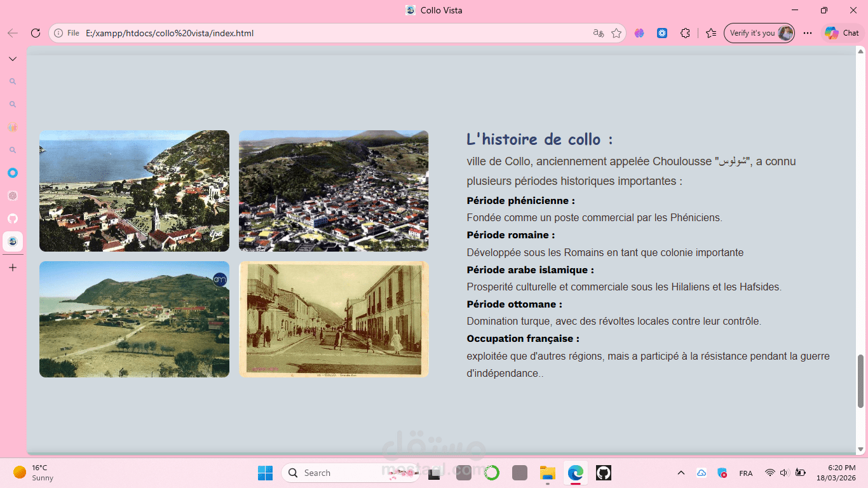The image size is (868, 488).
Task: Expand the vertical tabs chevron
Action: (13, 59)
